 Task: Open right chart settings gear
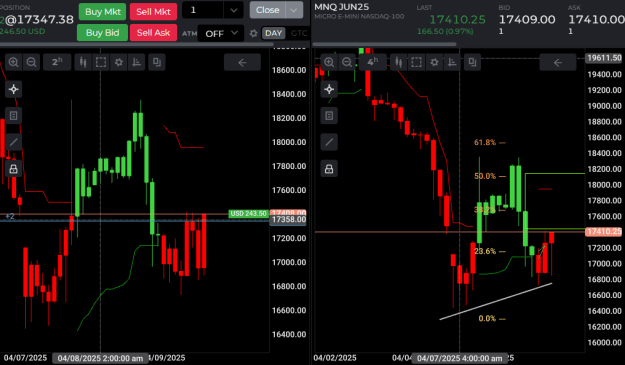pos(434,62)
